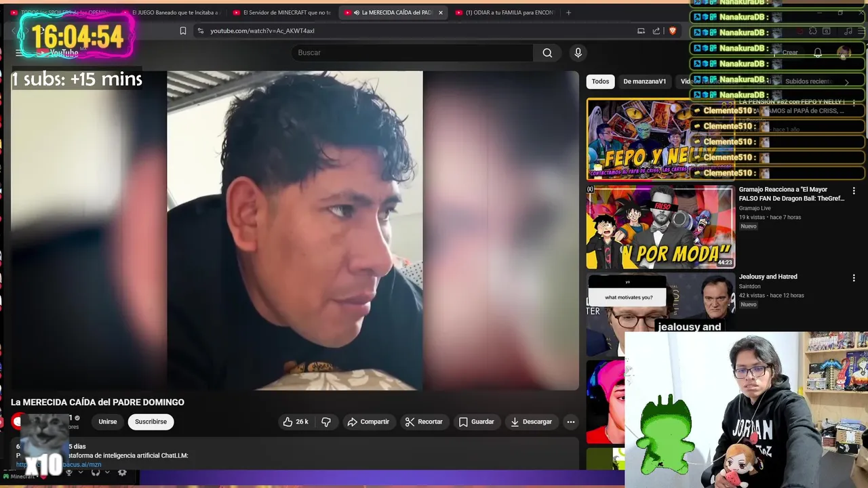Click the Recortar clip button
Image resolution: width=868 pixels, height=488 pixels.
424,422
